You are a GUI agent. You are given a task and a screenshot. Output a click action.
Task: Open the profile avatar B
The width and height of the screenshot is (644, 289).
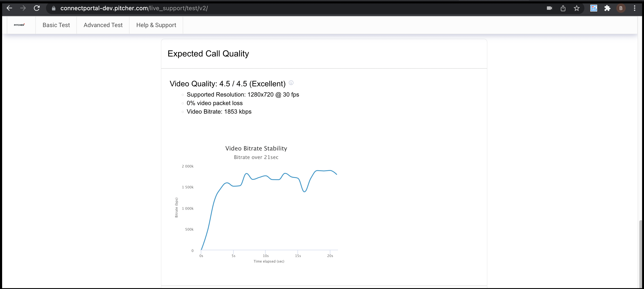[x=621, y=8]
